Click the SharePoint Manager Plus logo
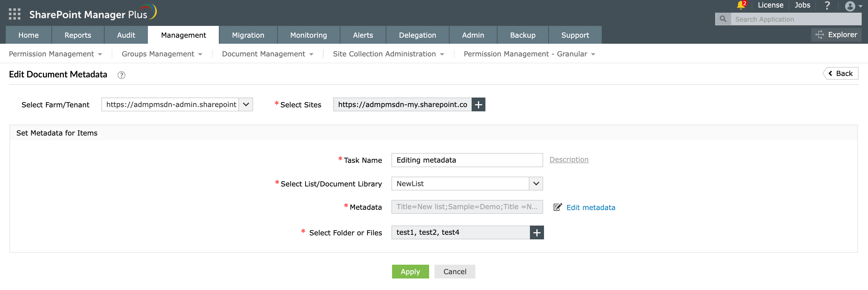The width and height of the screenshot is (868, 290). click(x=93, y=13)
